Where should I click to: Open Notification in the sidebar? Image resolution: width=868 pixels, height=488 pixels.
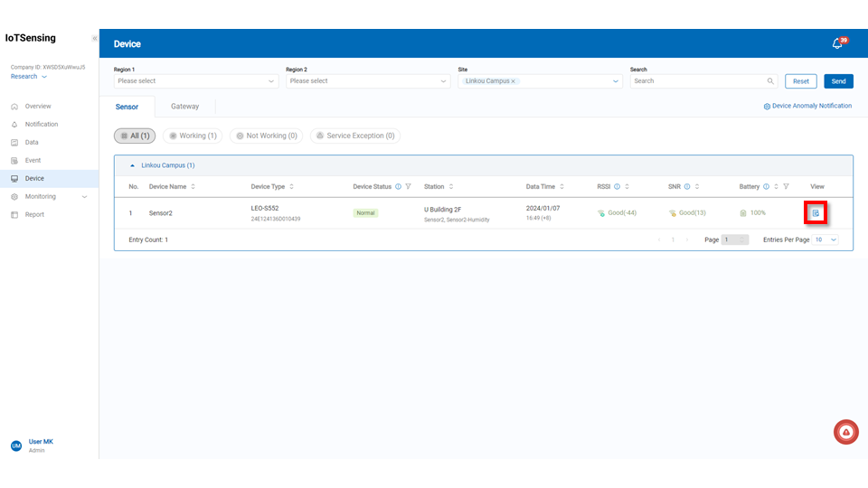pyautogui.click(x=41, y=124)
